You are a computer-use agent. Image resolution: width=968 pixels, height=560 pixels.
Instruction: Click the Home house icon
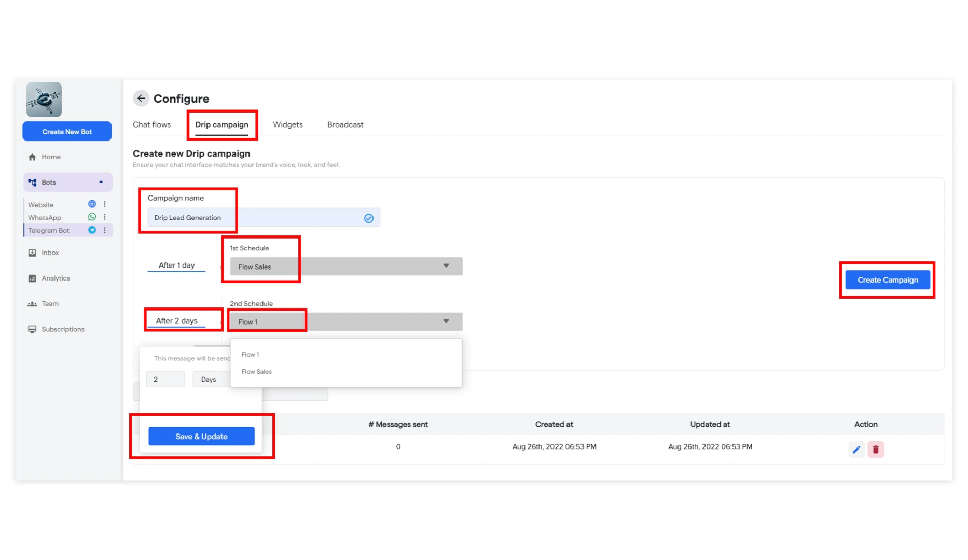click(x=32, y=157)
